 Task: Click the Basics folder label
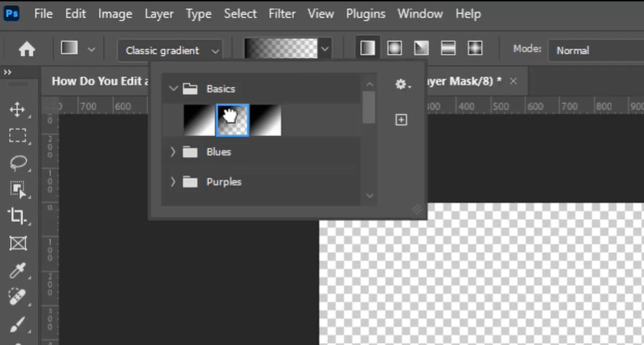click(221, 89)
